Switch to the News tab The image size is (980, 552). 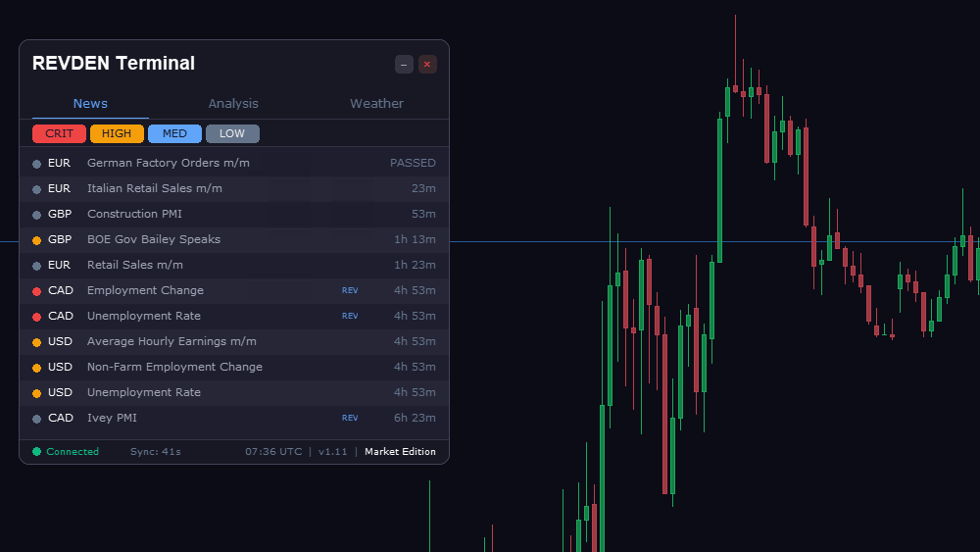point(90,104)
